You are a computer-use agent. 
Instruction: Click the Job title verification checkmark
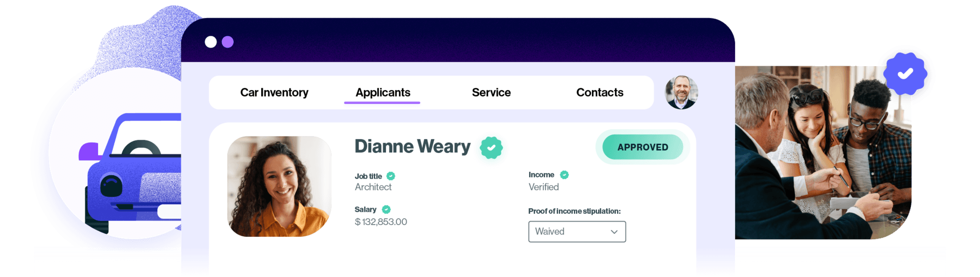tap(391, 176)
